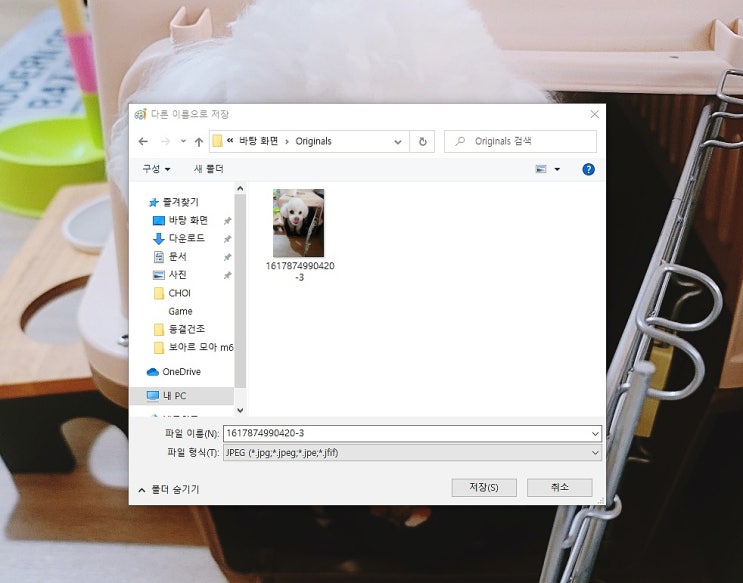Select the 1617874990420-3 image thumbnail
The image size is (743, 583).
pos(299,223)
